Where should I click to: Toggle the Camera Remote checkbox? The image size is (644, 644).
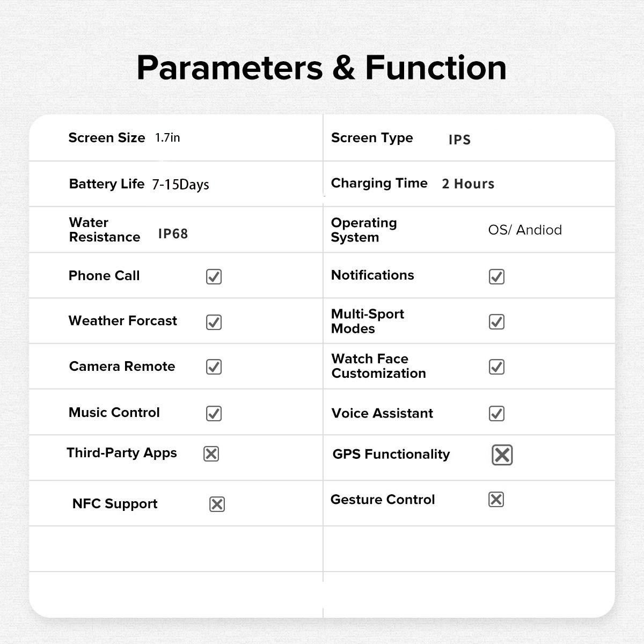tap(214, 367)
